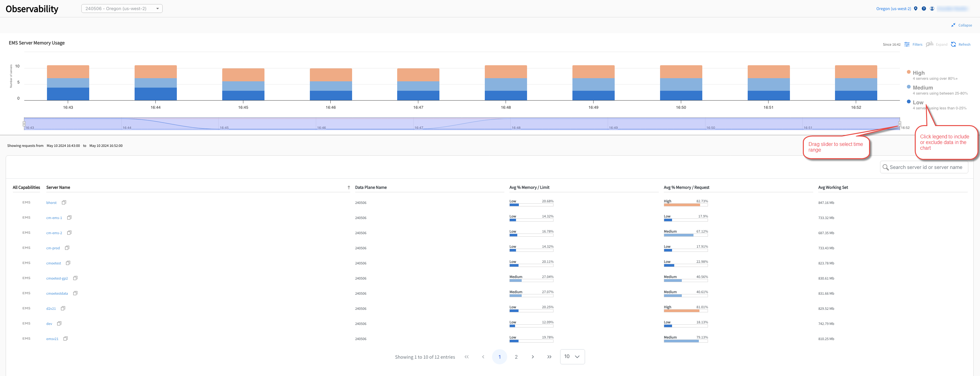Click the user account profile icon
980x376 pixels.
[x=932, y=9]
